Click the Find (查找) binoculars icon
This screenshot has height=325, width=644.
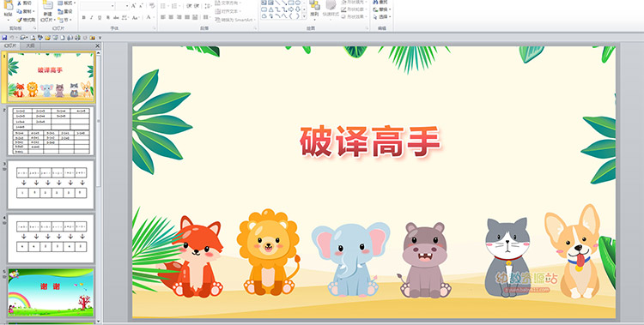pos(375,2)
